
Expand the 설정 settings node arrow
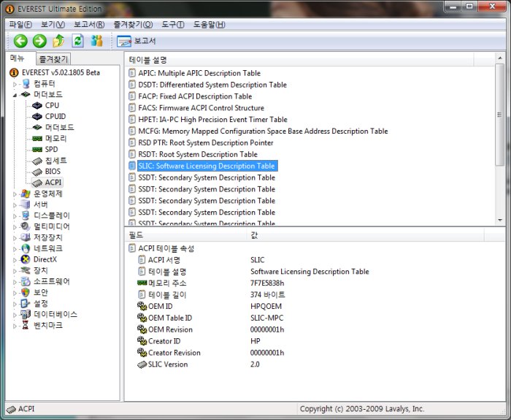15,304
